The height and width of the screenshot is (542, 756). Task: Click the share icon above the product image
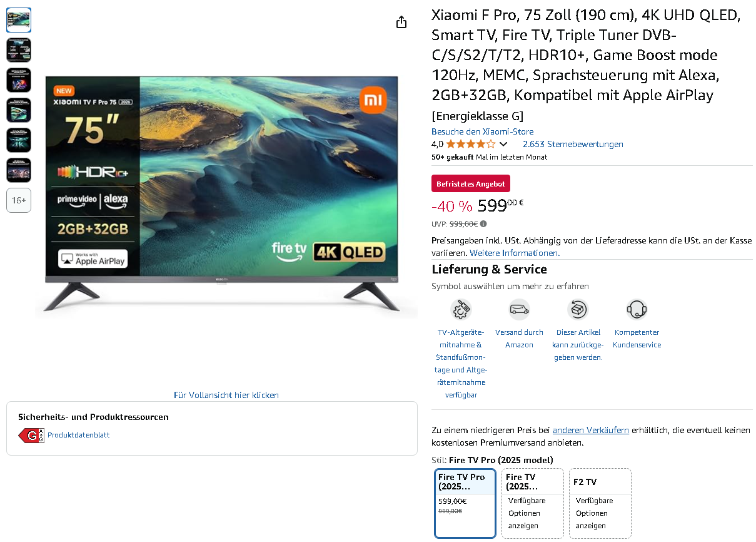pos(401,22)
